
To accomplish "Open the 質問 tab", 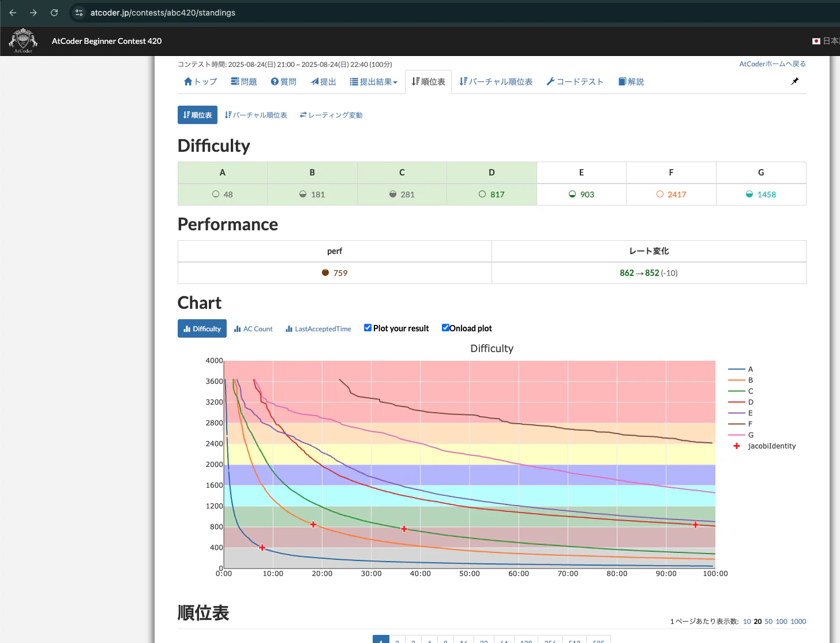I will pos(283,82).
